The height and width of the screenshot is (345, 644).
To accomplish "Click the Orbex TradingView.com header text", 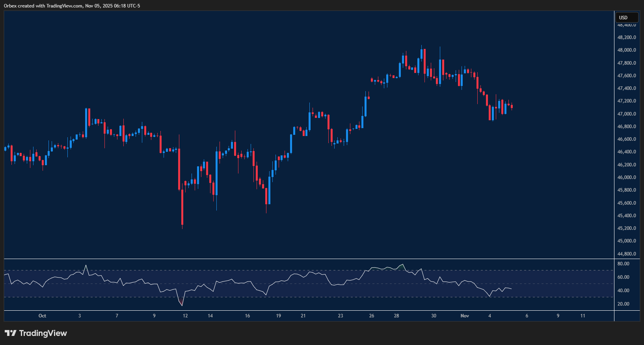I will [72, 6].
